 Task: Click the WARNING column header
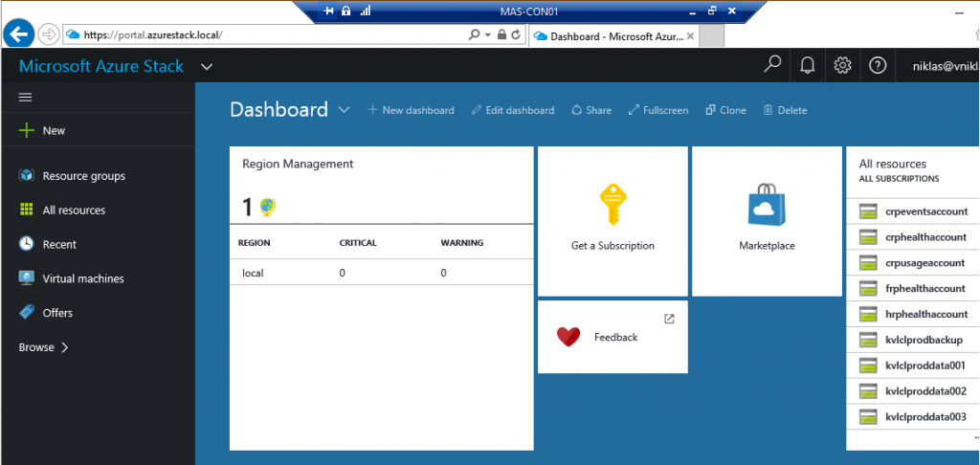coord(462,242)
